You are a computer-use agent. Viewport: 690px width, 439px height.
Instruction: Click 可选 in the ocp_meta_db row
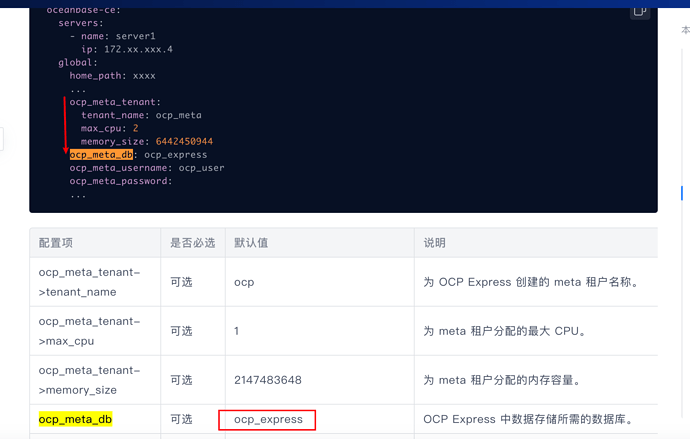[181, 419]
